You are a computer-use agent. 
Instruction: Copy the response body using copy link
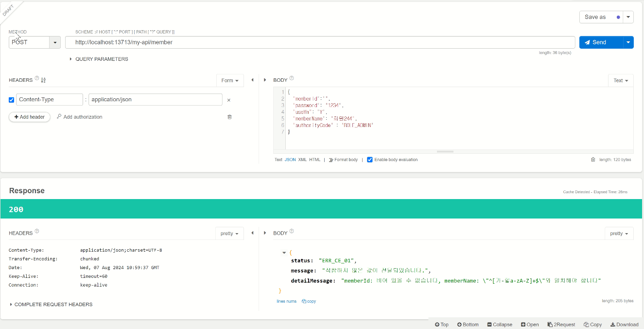(x=309, y=301)
